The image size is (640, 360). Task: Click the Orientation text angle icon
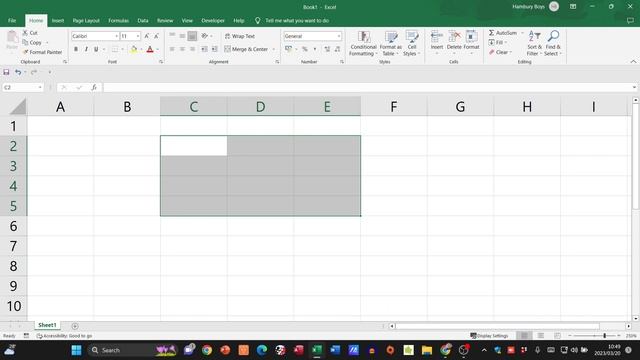[205, 36]
